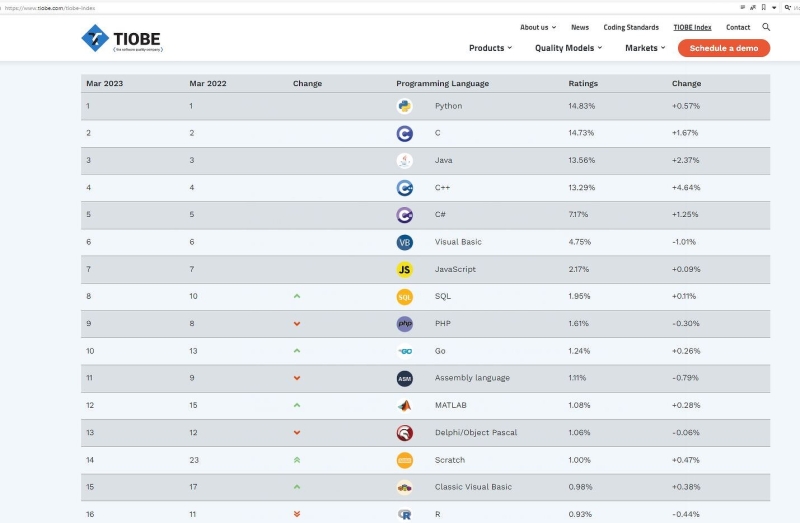This screenshot has height=523, width=800.
Task: Click the Assembly language ASM icon
Action: (404, 378)
